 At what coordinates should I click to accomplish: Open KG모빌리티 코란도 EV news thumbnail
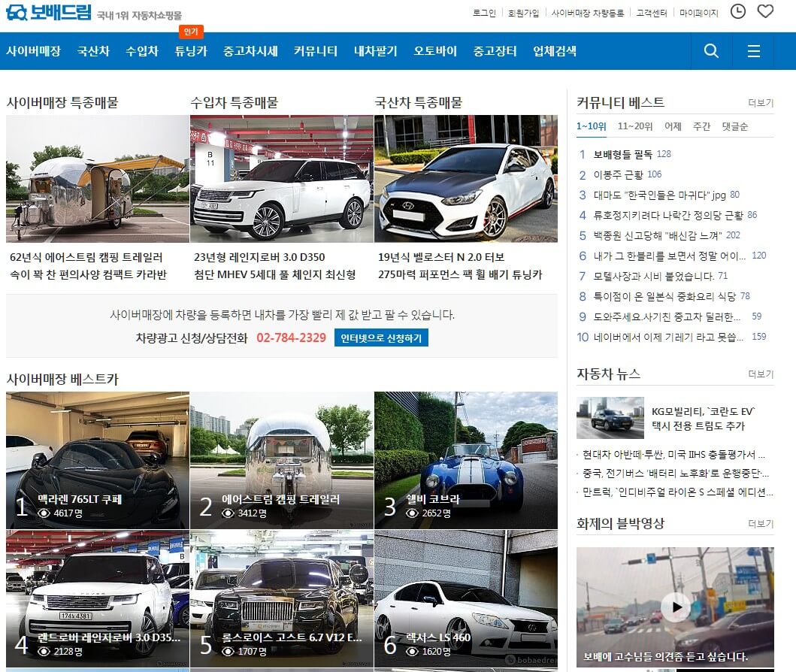point(610,418)
